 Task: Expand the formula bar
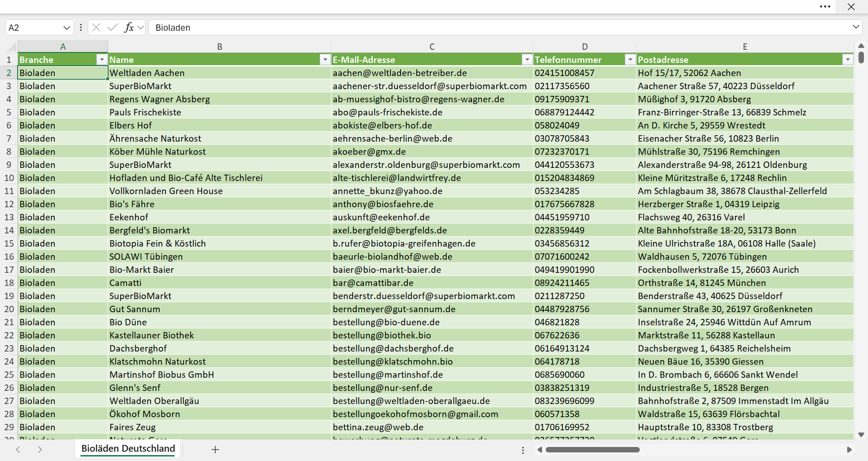(x=856, y=27)
